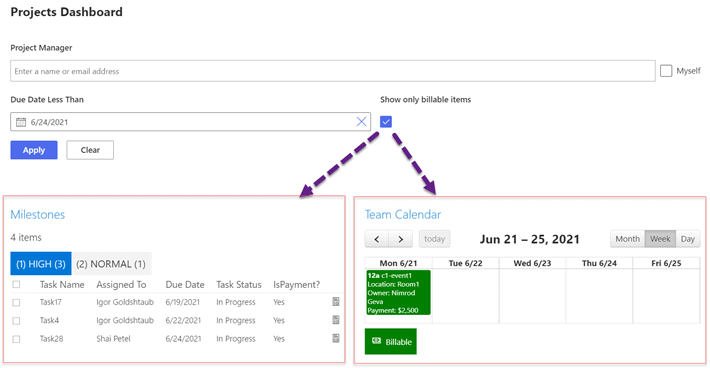Open the Task4 row details icon
The height and width of the screenshot is (368, 710).
(x=336, y=320)
